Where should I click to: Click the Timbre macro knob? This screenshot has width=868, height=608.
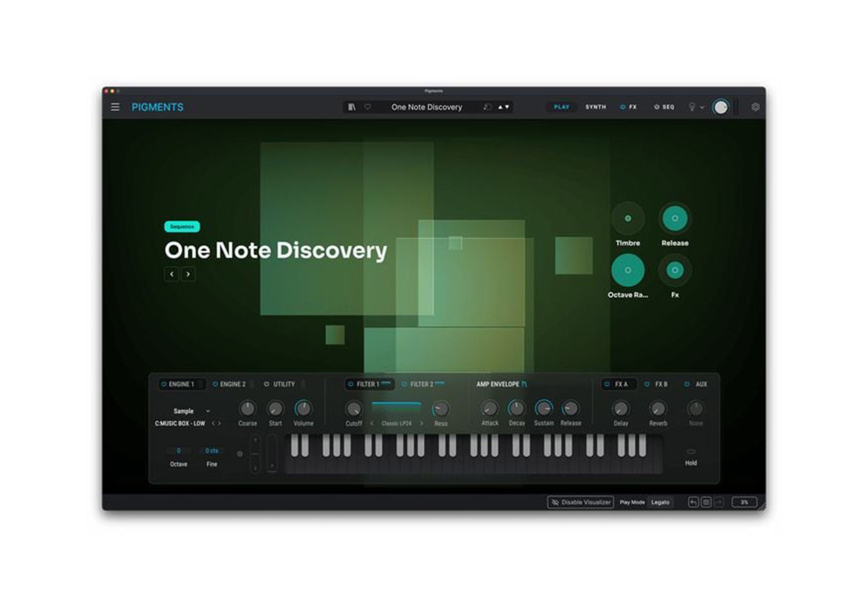coord(627,218)
